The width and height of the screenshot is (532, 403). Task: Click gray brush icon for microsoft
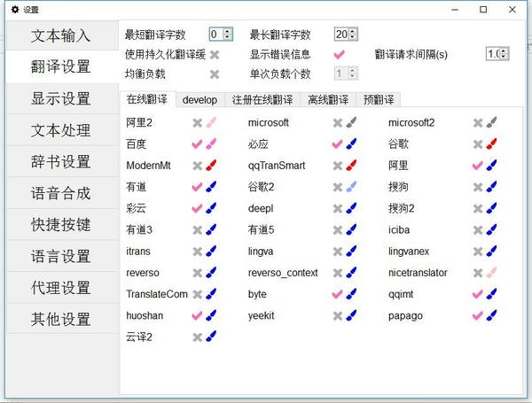351,122
